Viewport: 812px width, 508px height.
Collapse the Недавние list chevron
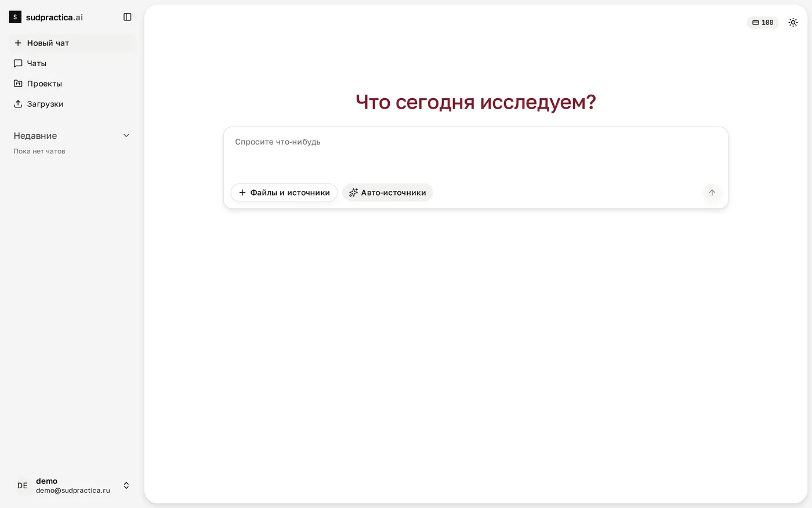coord(126,135)
